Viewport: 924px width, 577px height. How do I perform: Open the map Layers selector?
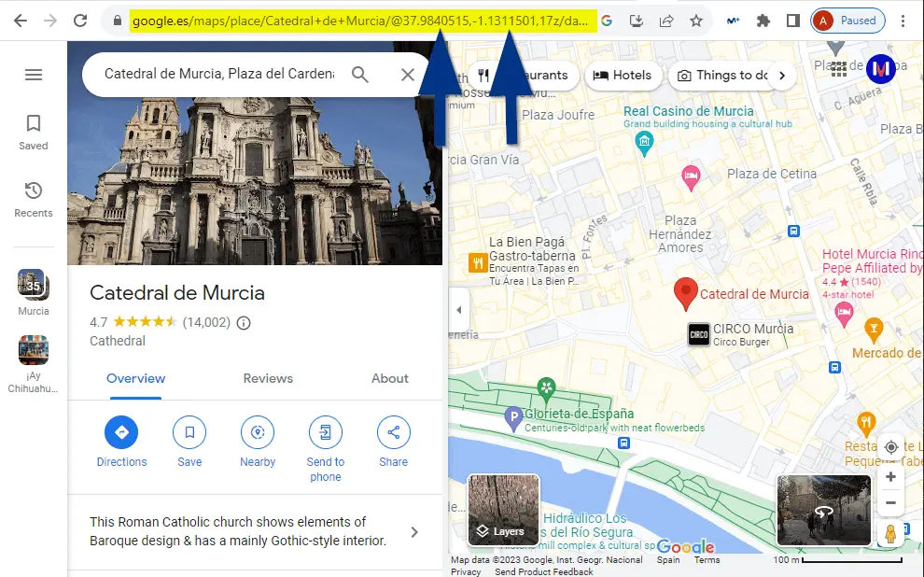[x=503, y=510]
